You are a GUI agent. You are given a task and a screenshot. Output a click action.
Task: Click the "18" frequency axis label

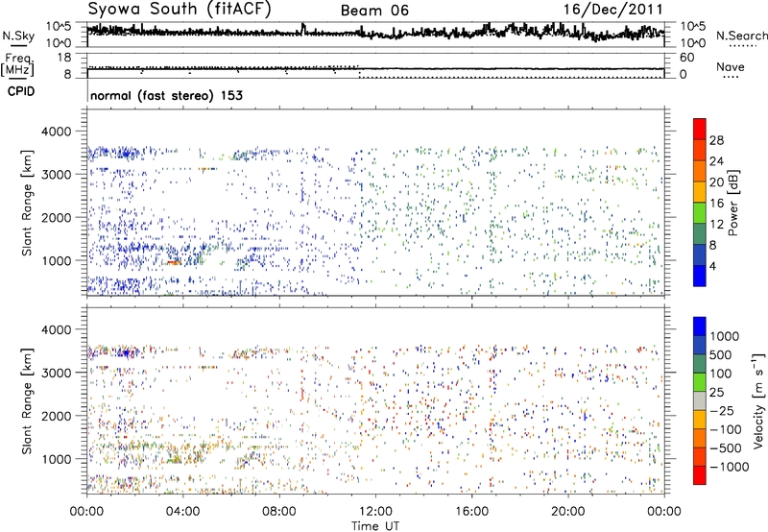click(64, 58)
